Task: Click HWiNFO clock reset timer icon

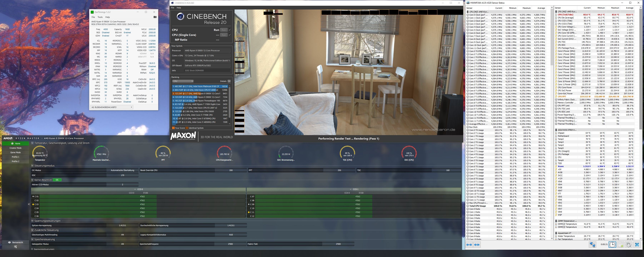Action: click(612, 245)
